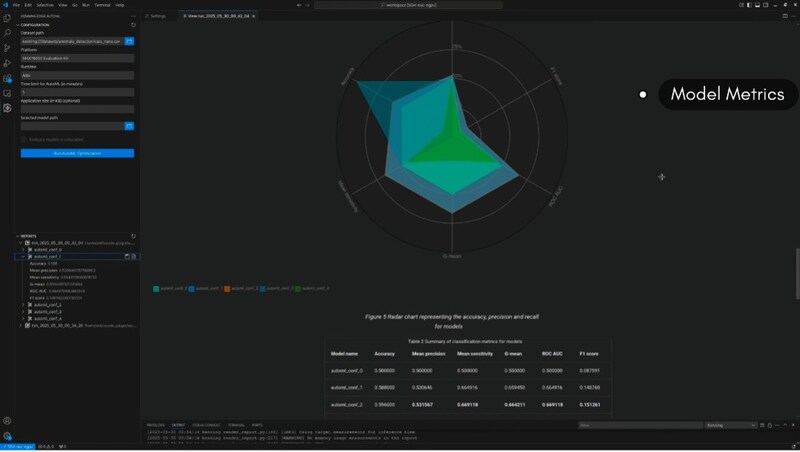Screen dimensions: 800x452
Task: Open the Source Control view
Action: [7, 48]
